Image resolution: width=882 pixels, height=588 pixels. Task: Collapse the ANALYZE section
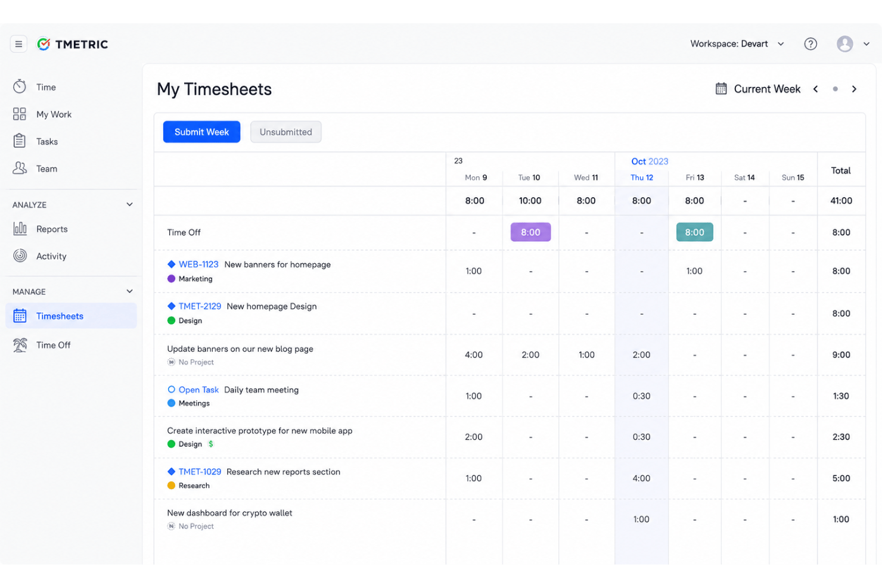[129, 205]
